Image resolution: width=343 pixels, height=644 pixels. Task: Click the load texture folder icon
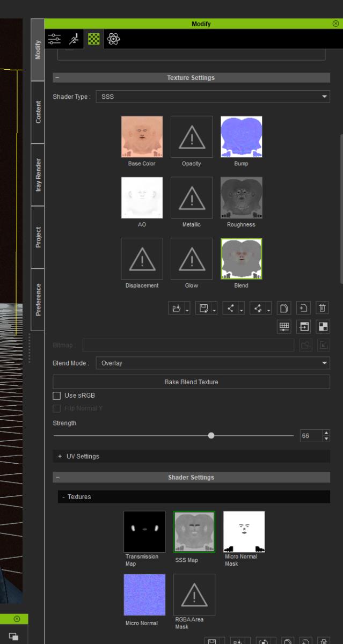click(x=176, y=308)
